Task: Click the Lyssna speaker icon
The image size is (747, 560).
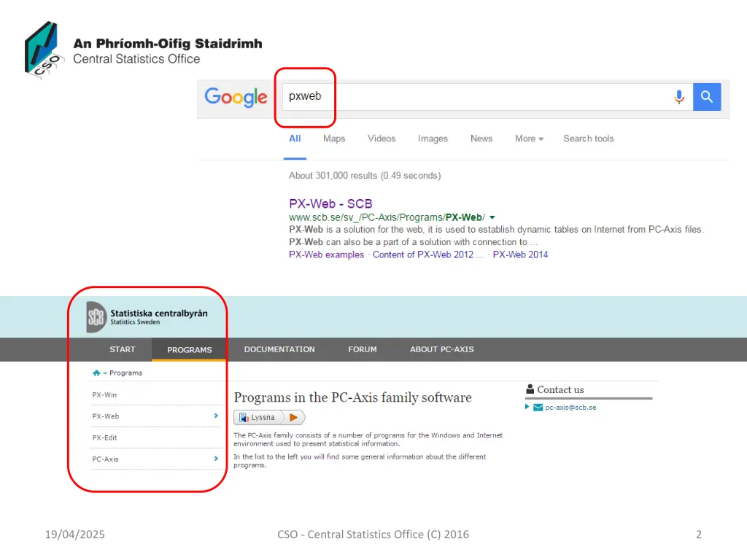Action: click(244, 418)
